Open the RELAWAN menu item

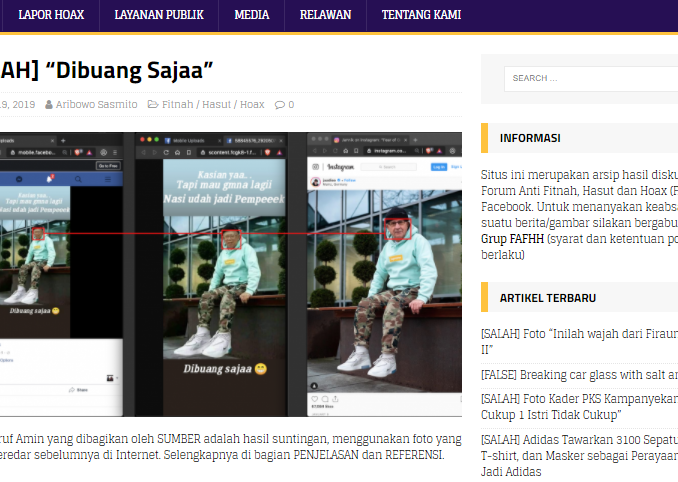325,15
